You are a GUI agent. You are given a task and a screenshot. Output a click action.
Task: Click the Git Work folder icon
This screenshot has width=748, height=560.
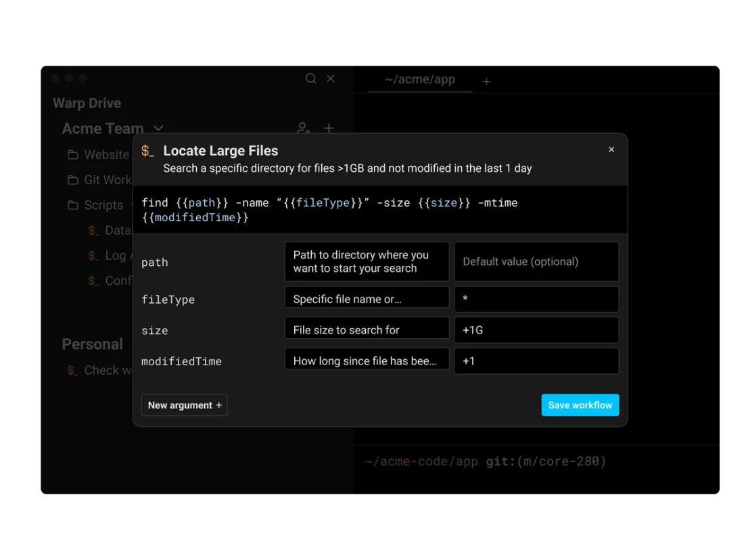pyautogui.click(x=72, y=180)
